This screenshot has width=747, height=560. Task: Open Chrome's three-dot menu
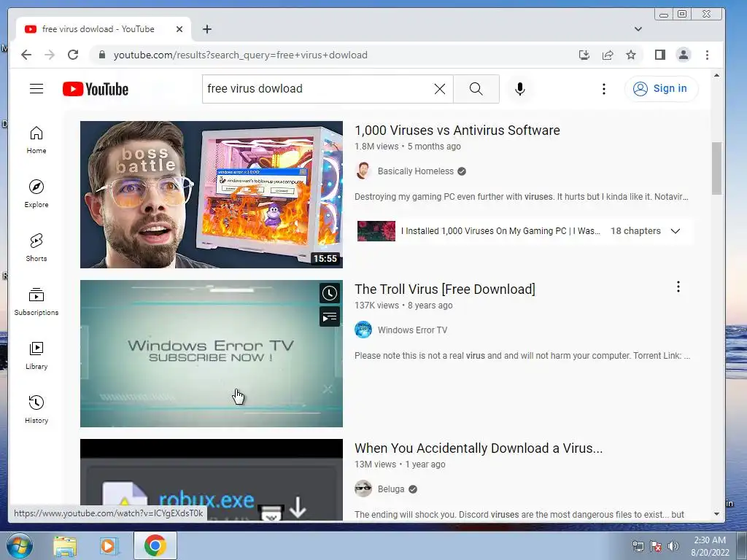click(x=707, y=55)
